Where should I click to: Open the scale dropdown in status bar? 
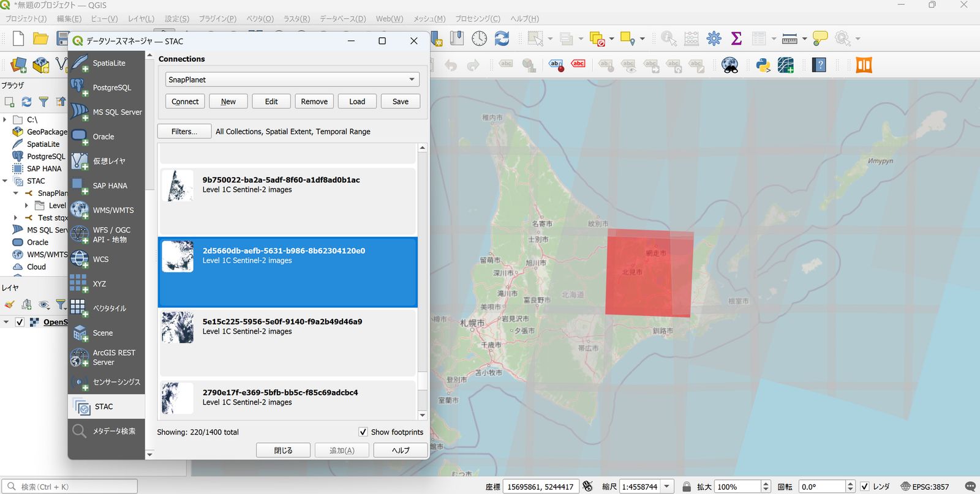pos(668,487)
